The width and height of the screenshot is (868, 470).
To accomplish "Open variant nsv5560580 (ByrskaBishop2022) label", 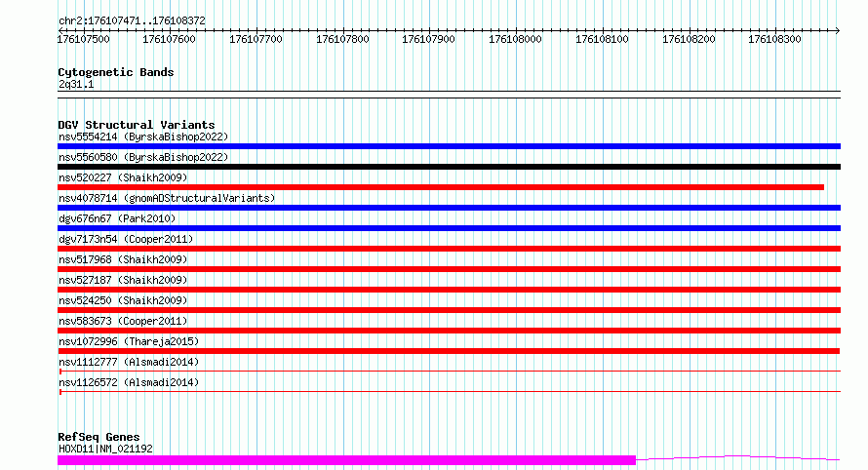I will pyautogui.click(x=143, y=157).
